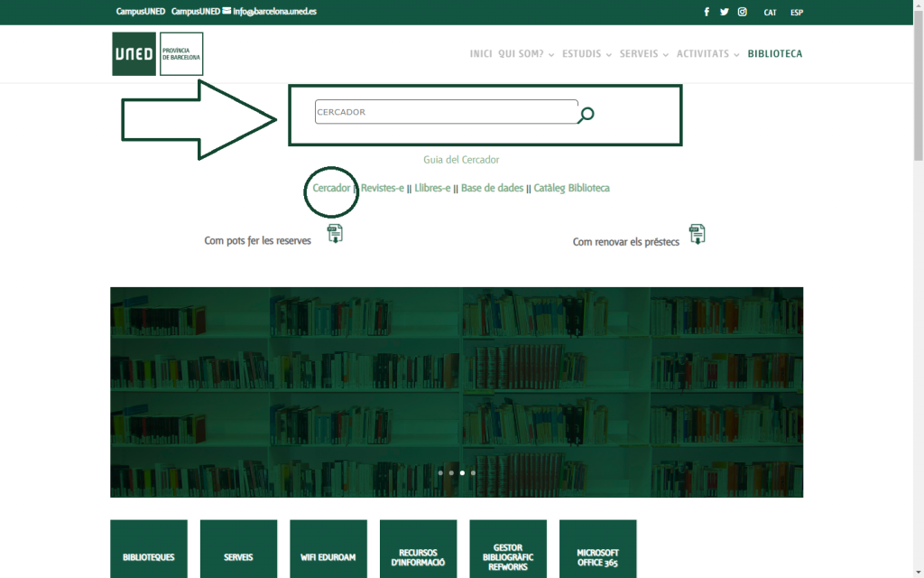The height and width of the screenshot is (578, 924).
Task: Open BIBLIOTEQUES tile
Action: [x=149, y=549]
